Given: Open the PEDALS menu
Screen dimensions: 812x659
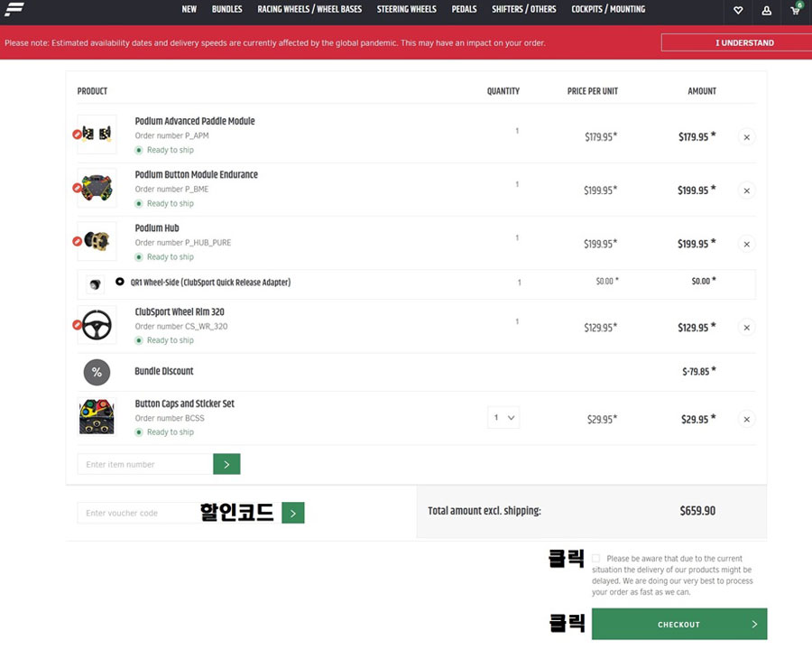Looking at the screenshot, I should (464, 9).
